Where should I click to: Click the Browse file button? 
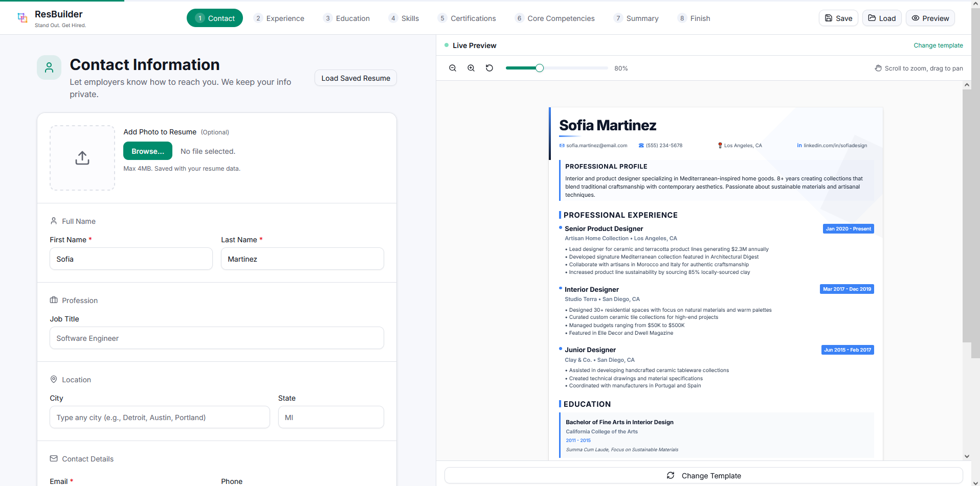[x=148, y=151]
